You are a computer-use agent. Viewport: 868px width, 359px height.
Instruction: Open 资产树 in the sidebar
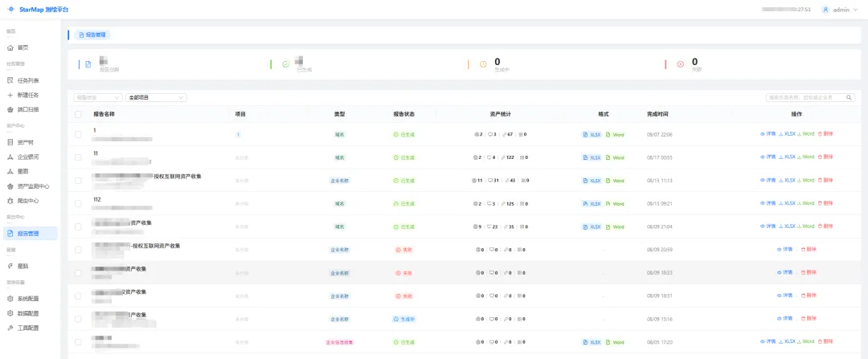(x=31, y=142)
